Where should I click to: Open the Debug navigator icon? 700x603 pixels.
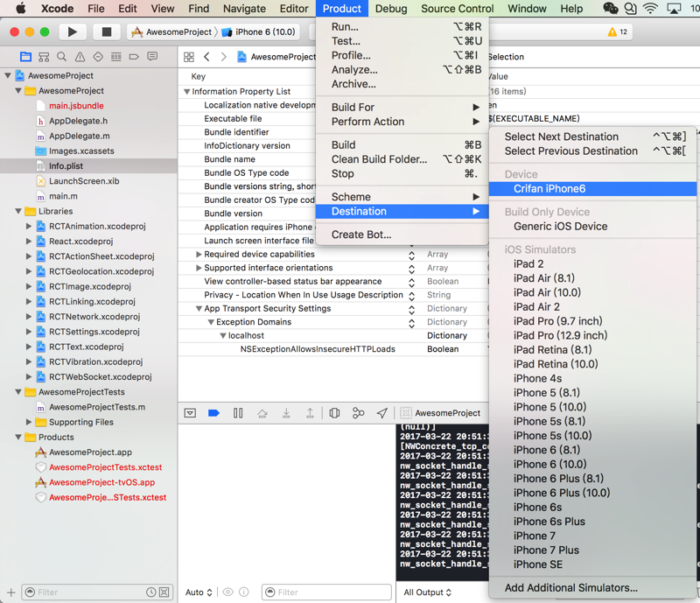pos(116,57)
